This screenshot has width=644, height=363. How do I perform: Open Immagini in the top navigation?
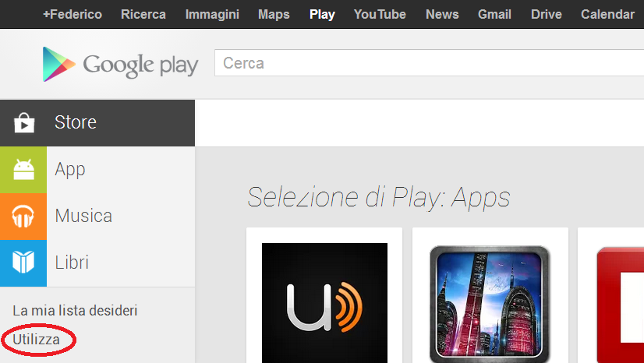[x=212, y=14]
